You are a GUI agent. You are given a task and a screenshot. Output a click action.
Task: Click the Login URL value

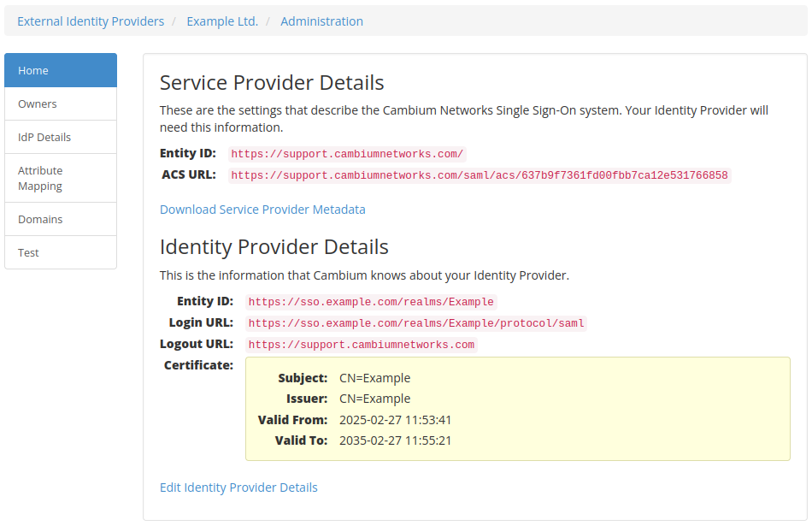pos(416,322)
